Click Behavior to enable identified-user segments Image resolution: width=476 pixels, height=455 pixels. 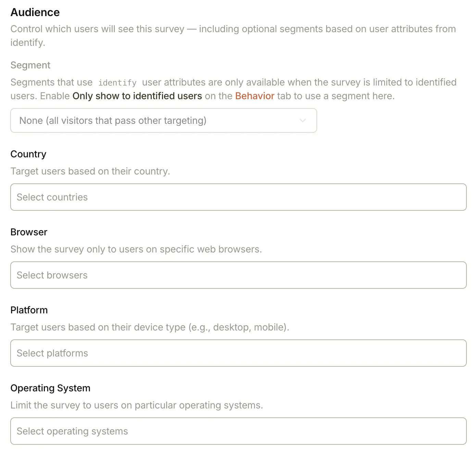254,96
